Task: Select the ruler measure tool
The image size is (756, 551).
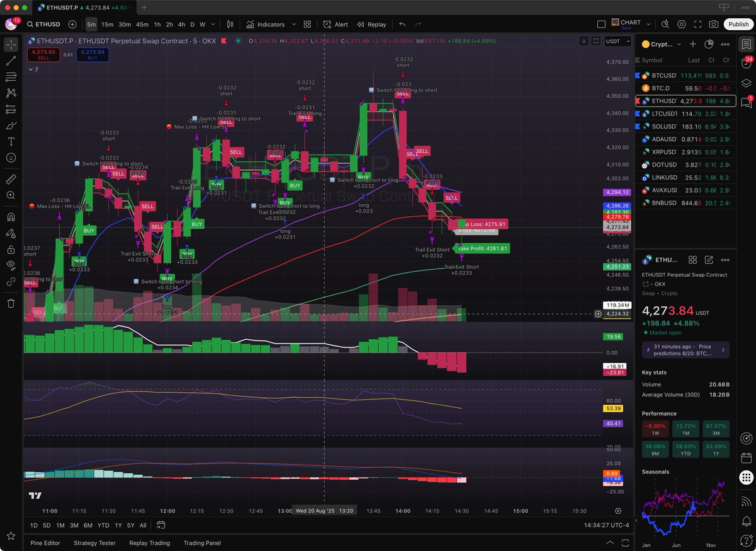Action: point(11,180)
